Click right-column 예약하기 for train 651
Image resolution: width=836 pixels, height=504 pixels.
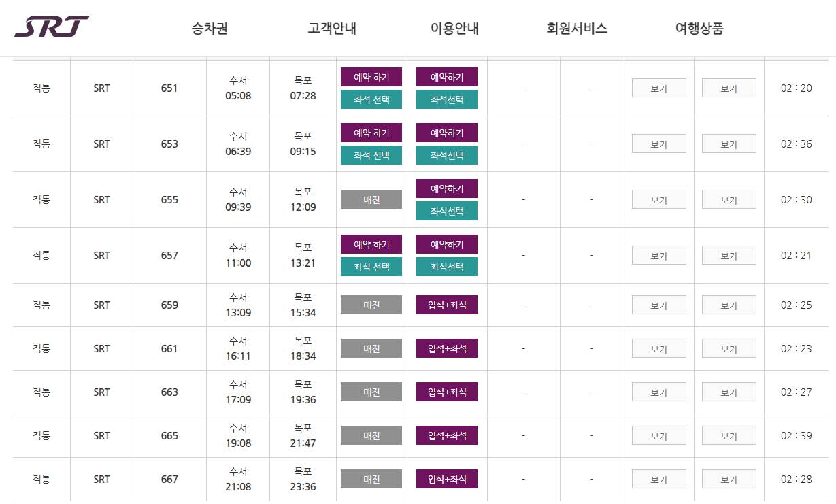447,77
